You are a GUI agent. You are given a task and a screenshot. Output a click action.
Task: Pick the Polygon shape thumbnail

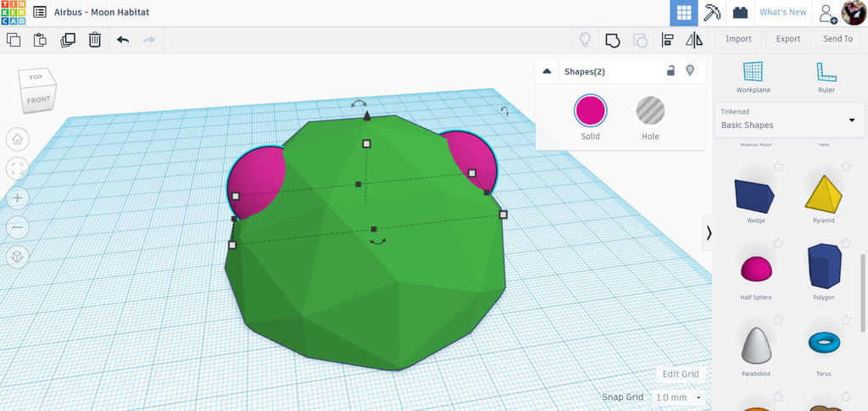click(824, 266)
